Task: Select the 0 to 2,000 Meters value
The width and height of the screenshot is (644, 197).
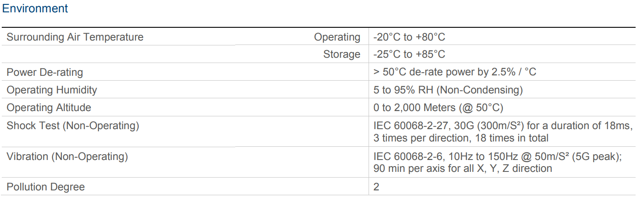Action: (438, 108)
